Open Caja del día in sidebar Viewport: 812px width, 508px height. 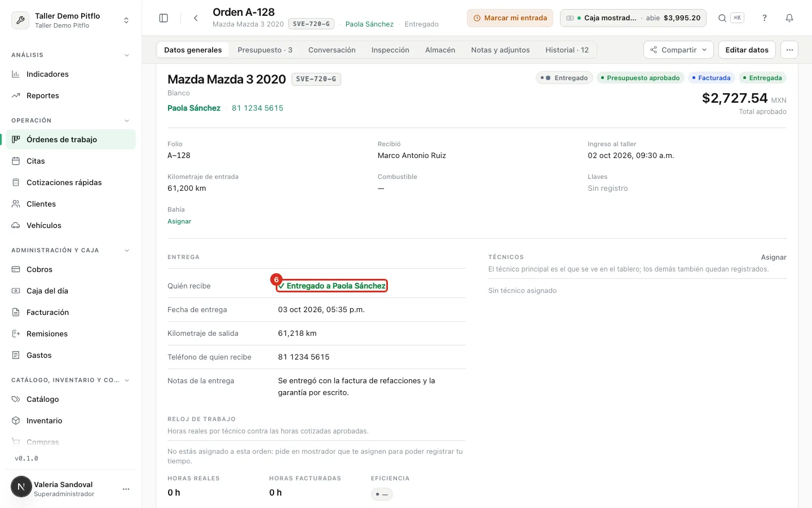point(71,291)
